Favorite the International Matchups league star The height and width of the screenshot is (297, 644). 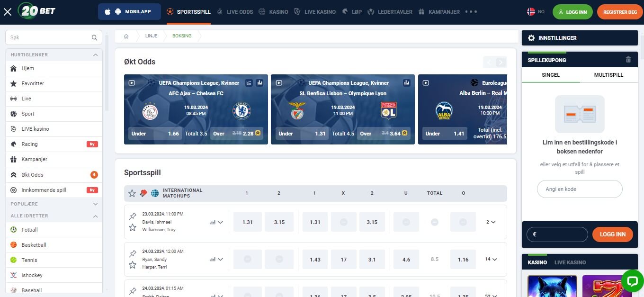coord(132,193)
